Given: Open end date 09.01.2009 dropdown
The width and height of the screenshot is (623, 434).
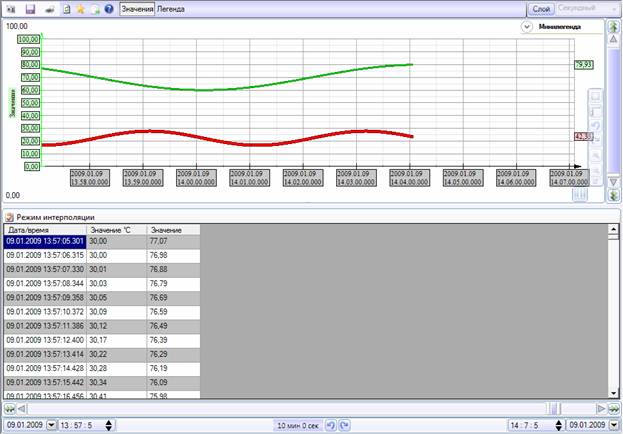Looking at the screenshot, I should pos(615,425).
